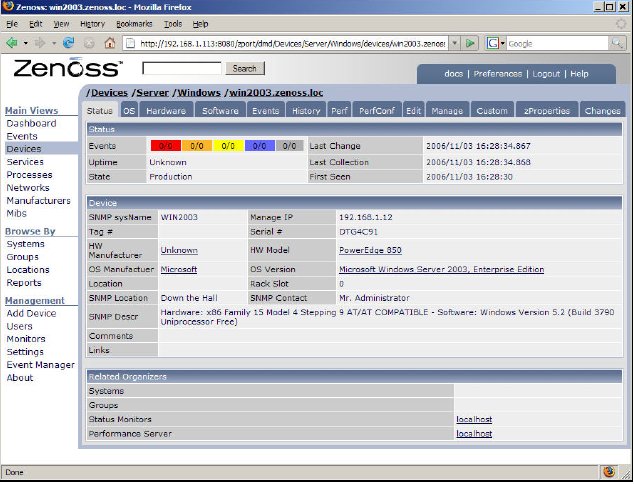Click the green Go arrow beside address bar

470,43
